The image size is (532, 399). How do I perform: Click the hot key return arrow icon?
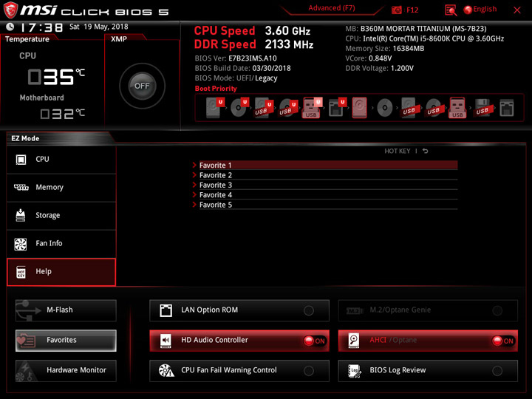pos(425,151)
